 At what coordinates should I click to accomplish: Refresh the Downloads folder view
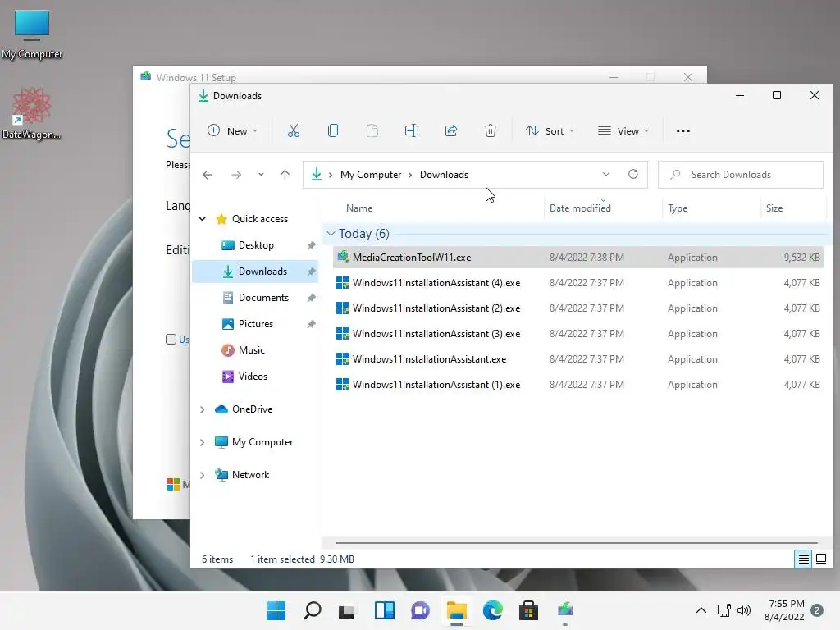click(x=633, y=174)
